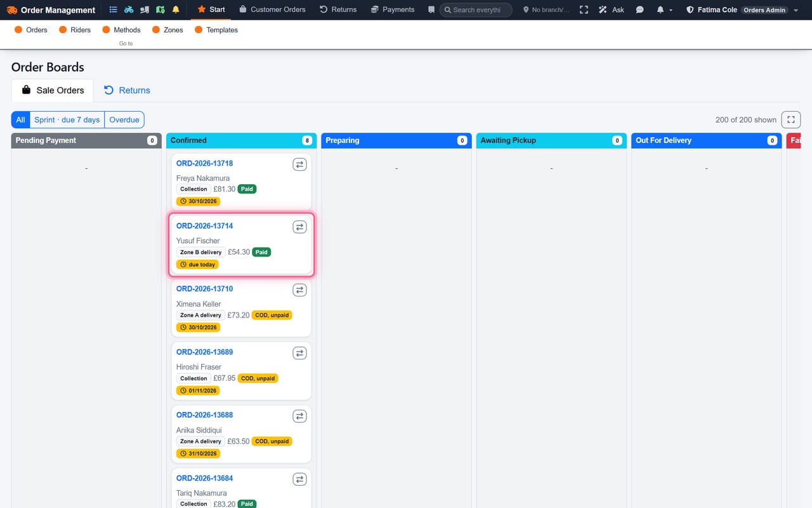Viewport: 812px width, 508px height.
Task: Select the Sprint · due 7 days filter
Action: [67, 119]
